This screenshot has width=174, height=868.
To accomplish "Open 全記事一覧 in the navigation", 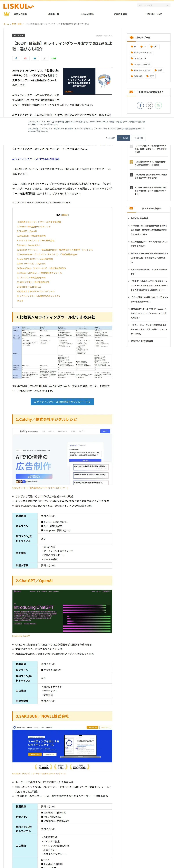I will [x=53, y=14].
